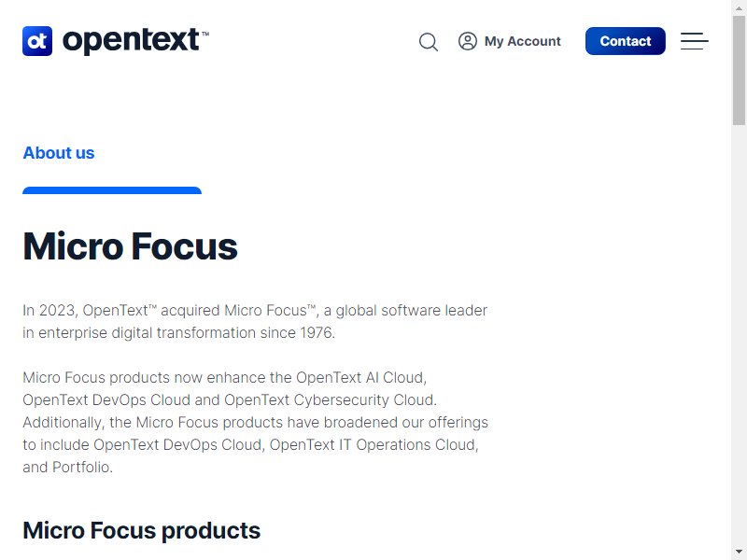Click the Contact button

625,41
